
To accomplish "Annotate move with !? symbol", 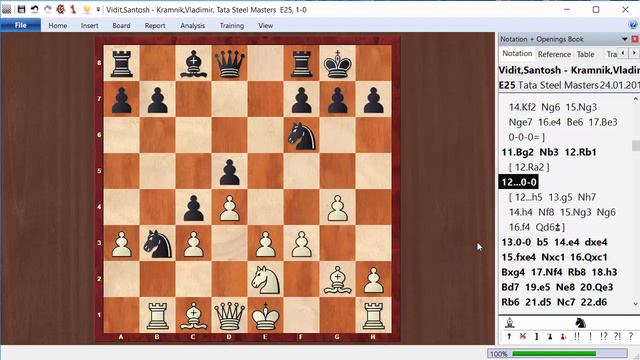I will click(x=604, y=336).
